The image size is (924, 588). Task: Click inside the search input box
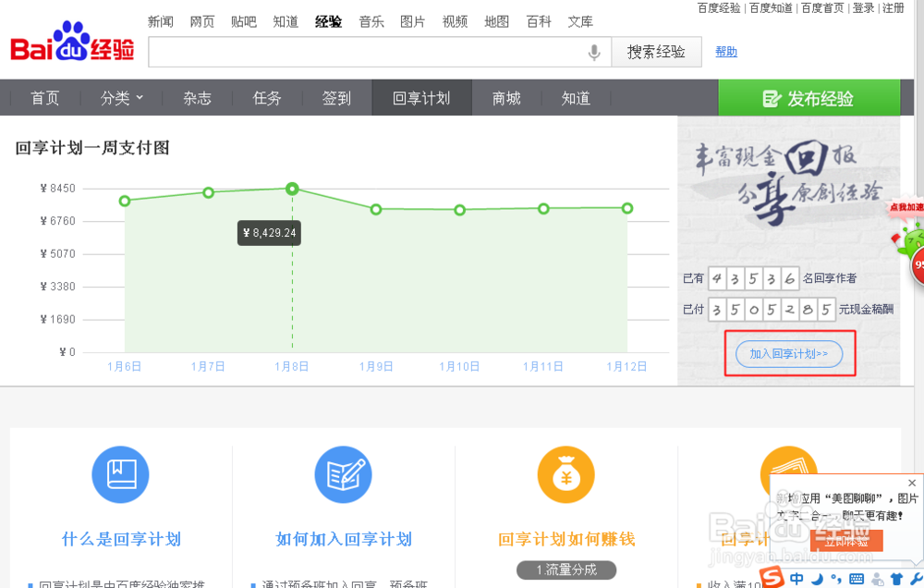(x=370, y=52)
